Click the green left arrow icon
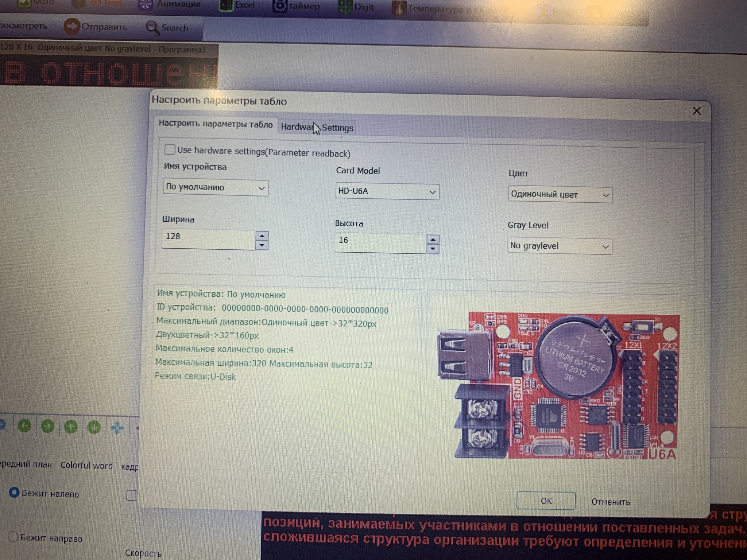747x560 pixels. tap(24, 426)
